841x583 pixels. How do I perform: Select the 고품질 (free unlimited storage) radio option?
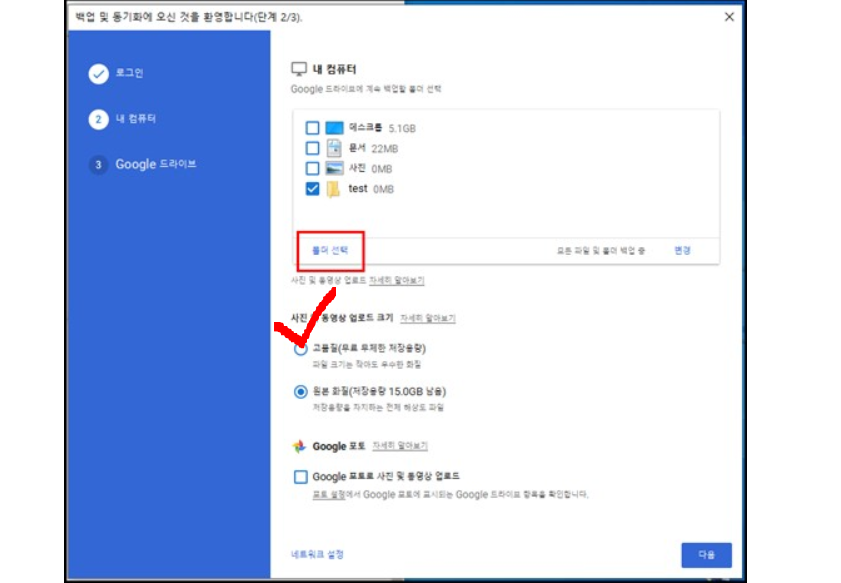coord(300,349)
